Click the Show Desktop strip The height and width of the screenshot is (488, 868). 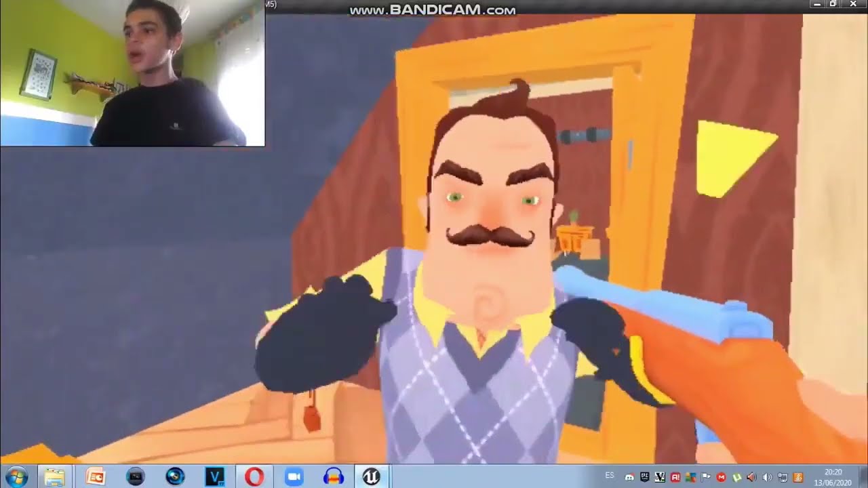[863, 476]
